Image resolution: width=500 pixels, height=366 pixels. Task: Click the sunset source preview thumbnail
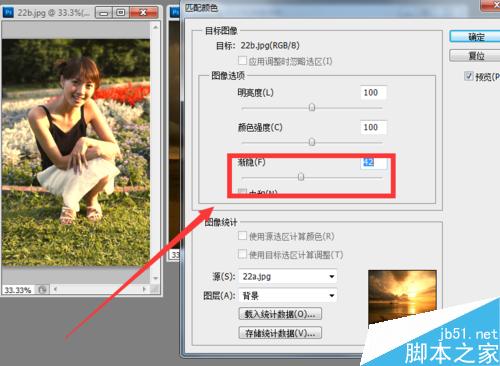(x=402, y=297)
